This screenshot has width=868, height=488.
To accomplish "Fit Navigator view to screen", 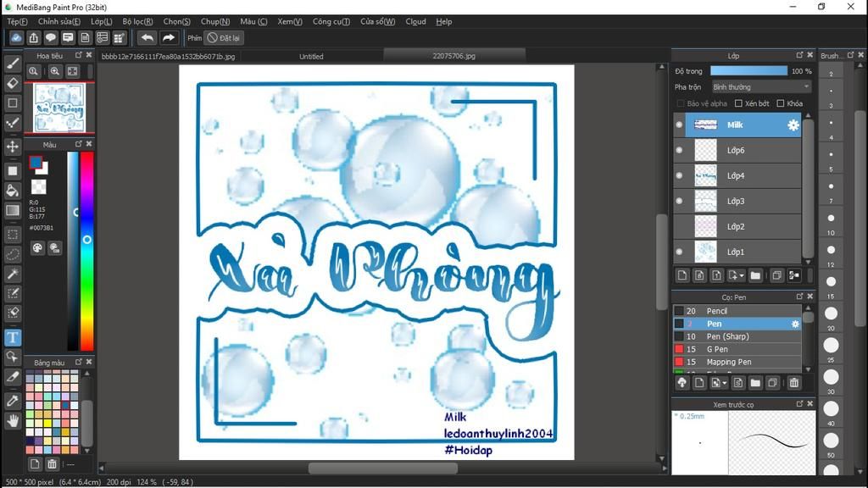I will coord(73,71).
